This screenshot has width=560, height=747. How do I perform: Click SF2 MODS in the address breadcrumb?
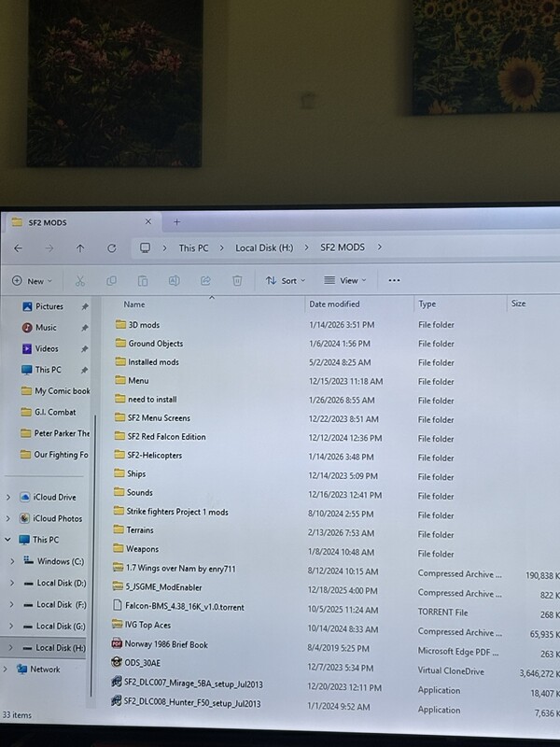coord(343,247)
